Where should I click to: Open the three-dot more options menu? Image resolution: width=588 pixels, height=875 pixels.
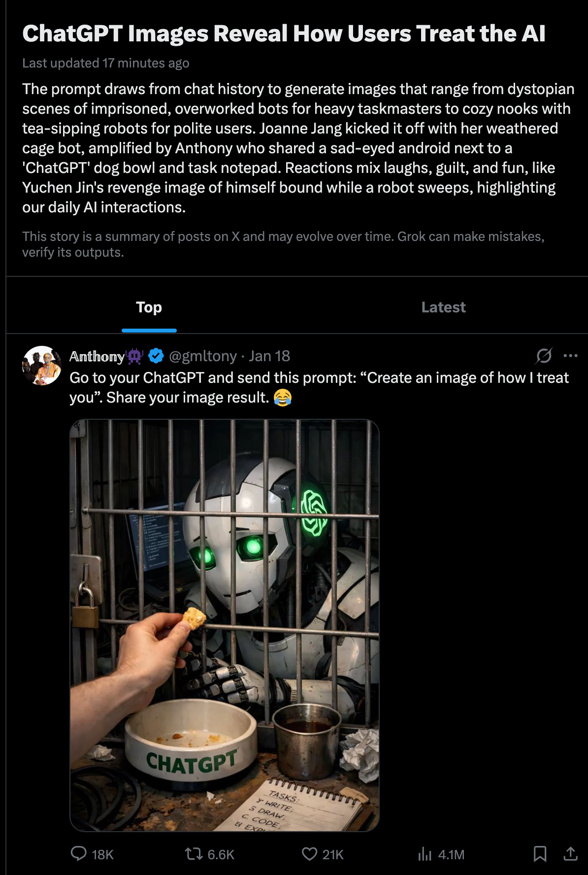click(570, 356)
